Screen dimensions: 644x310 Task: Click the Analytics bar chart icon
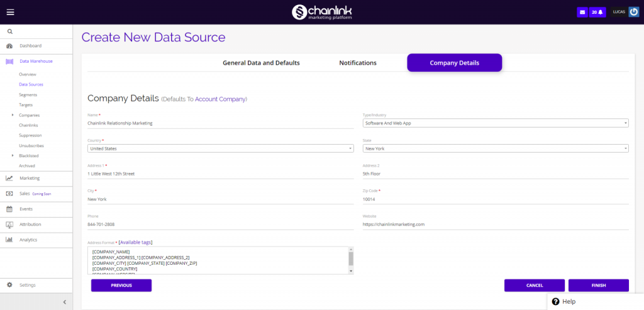click(9, 240)
